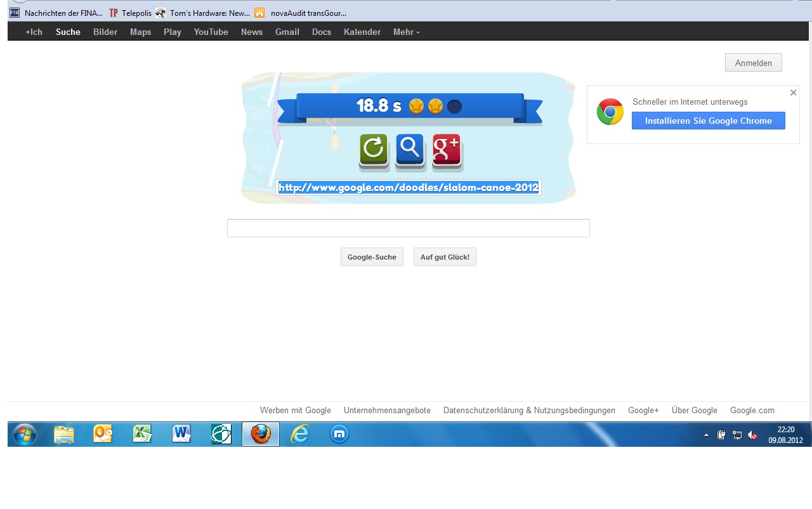Open the 'Nachrichten der FINA...' bookmark

click(x=56, y=13)
